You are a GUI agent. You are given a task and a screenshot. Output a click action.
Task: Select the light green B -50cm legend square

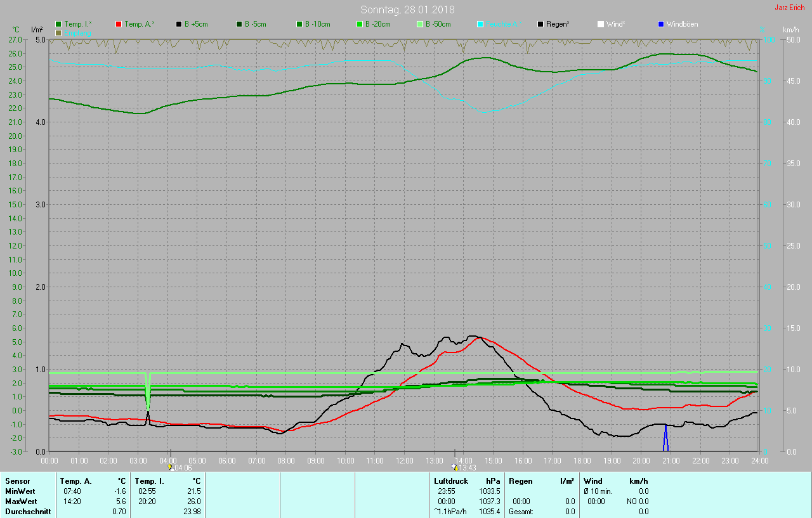420,24
